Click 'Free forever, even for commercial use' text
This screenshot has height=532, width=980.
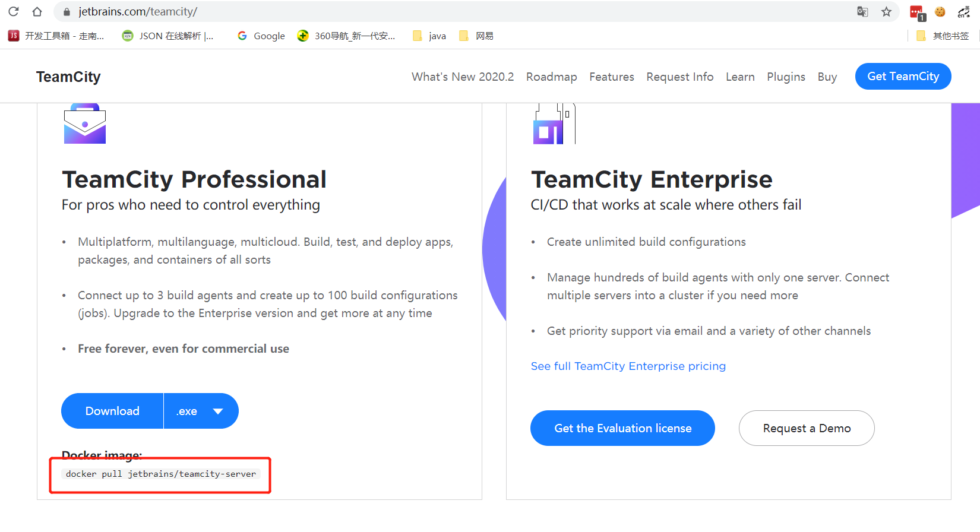click(184, 349)
